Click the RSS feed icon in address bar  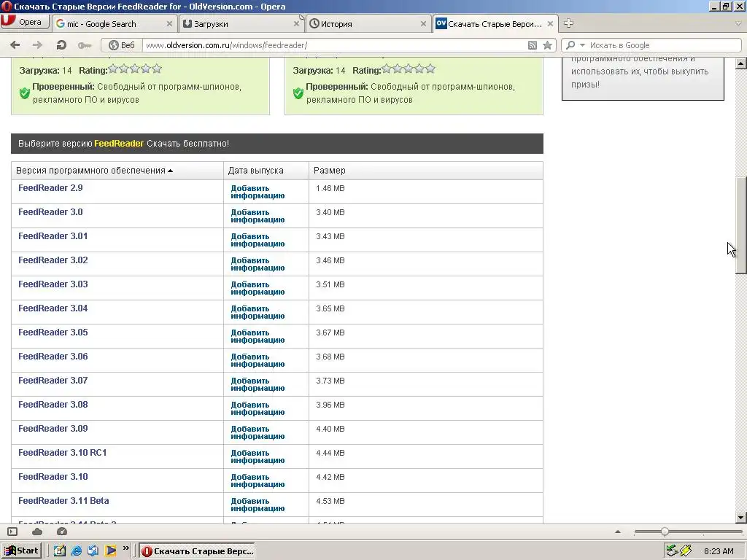coord(533,45)
